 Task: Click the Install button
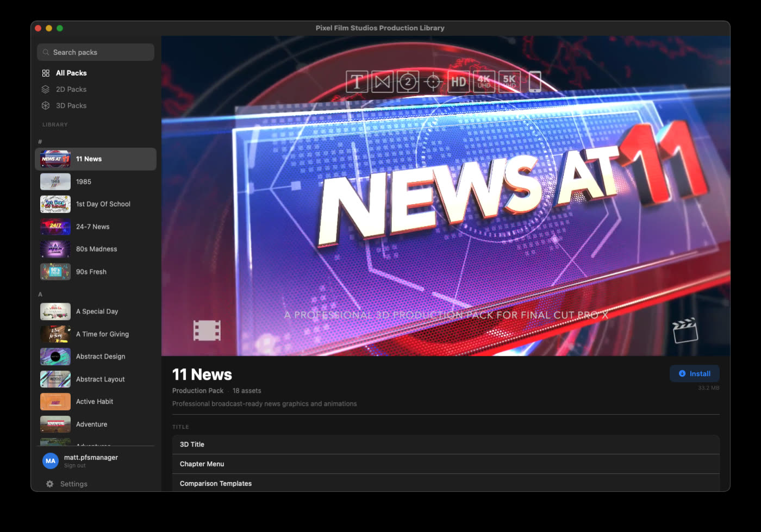[695, 373]
